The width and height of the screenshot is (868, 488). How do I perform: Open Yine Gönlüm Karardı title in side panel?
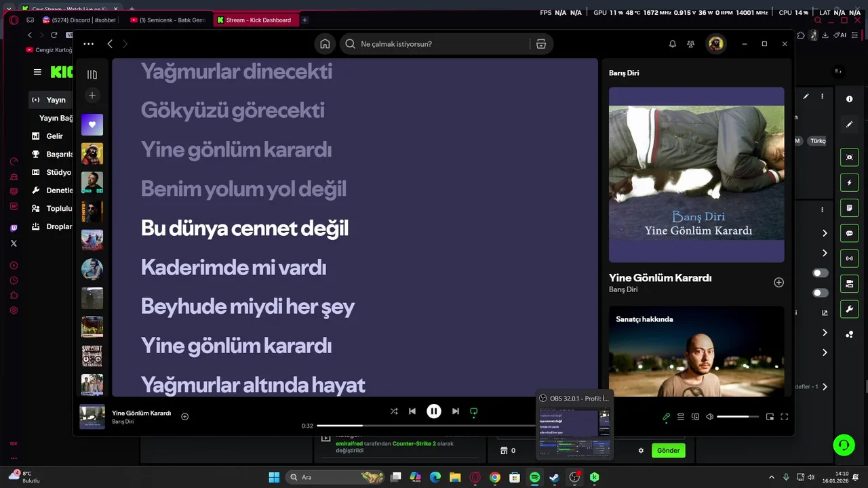pos(660,278)
